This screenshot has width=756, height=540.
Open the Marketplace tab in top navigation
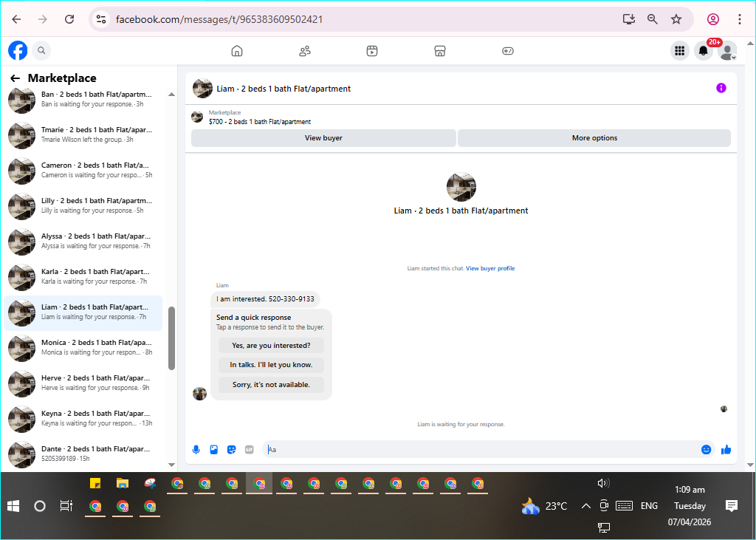pos(440,51)
